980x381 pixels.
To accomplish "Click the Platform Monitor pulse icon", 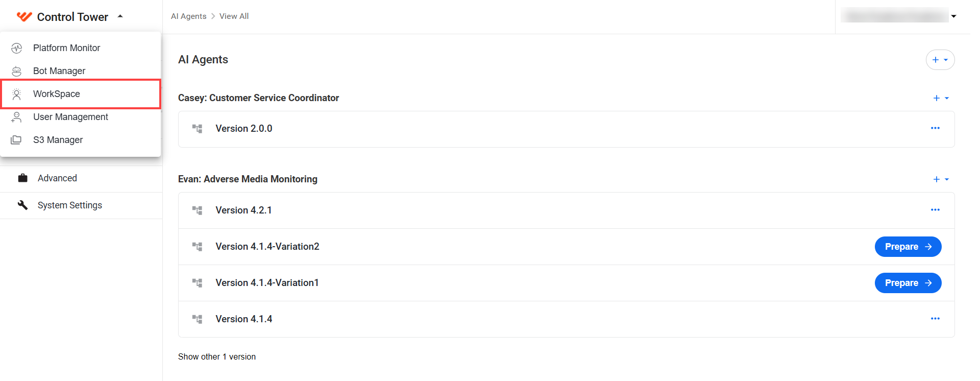I will [x=17, y=48].
